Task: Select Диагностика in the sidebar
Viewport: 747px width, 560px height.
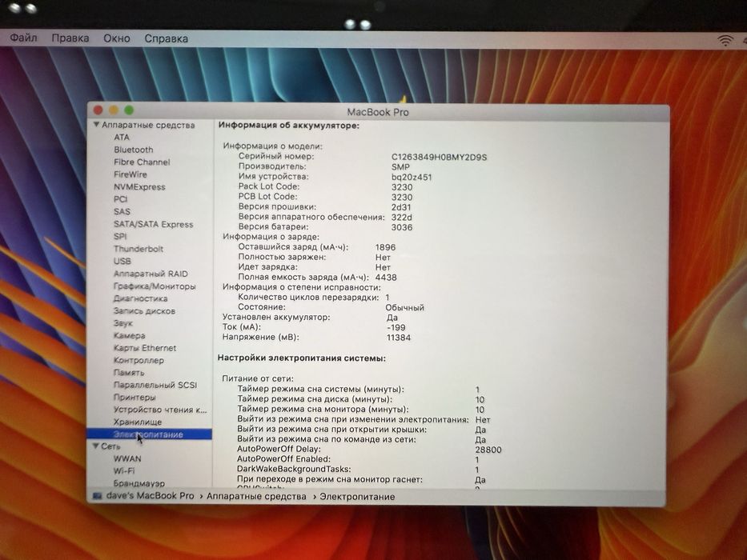Action: (x=140, y=298)
